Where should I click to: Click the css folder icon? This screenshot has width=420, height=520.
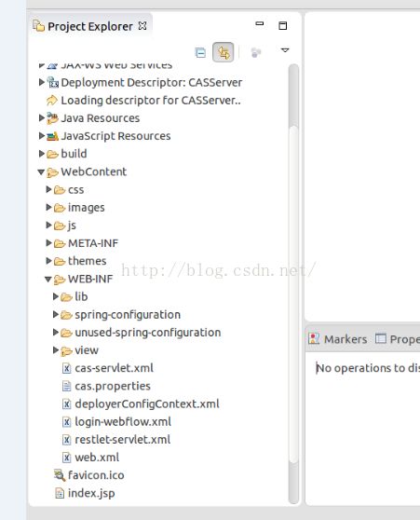tap(60, 190)
